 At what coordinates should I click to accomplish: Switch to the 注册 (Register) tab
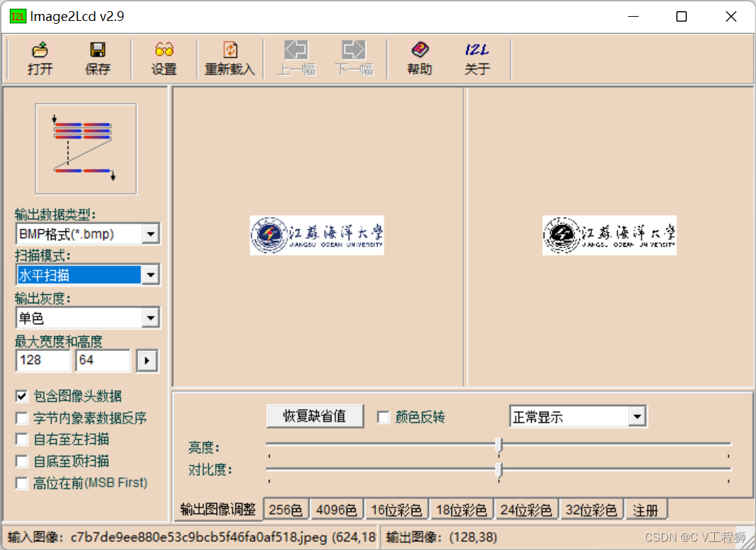pos(646,510)
